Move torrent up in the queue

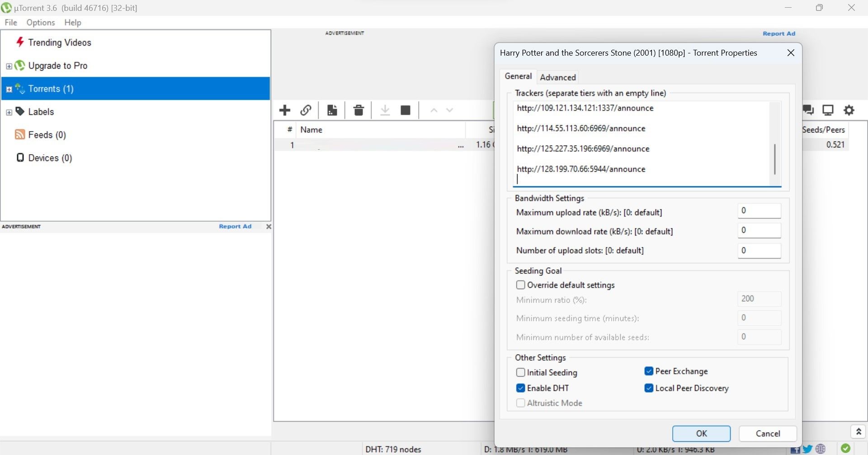click(434, 110)
